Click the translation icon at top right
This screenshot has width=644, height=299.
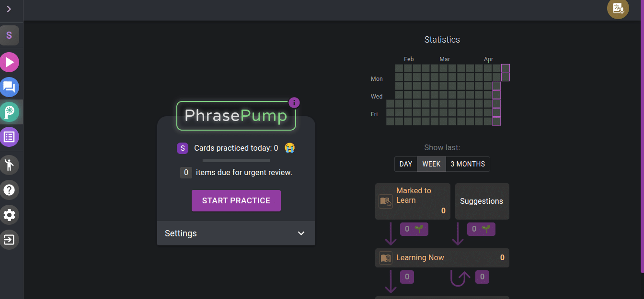point(618,9)
